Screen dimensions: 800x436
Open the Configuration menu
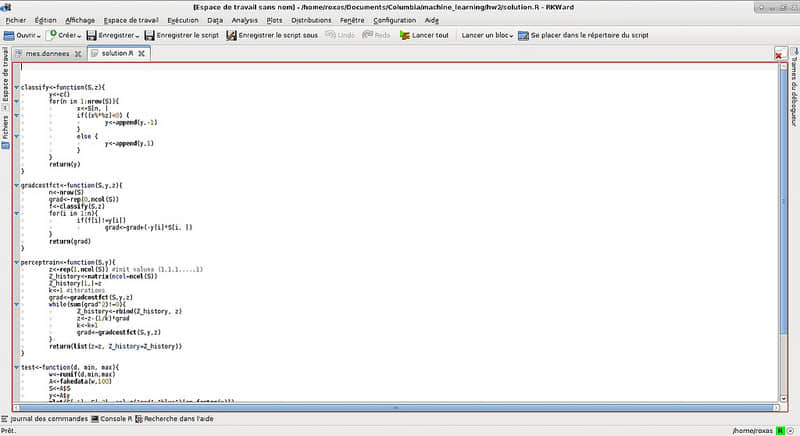(394, 20)
